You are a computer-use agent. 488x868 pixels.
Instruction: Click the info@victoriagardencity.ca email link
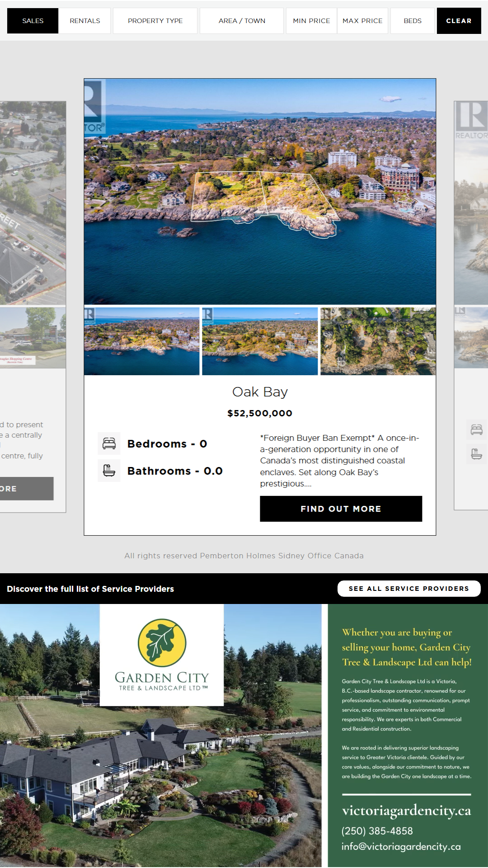[x=401, y=847]
